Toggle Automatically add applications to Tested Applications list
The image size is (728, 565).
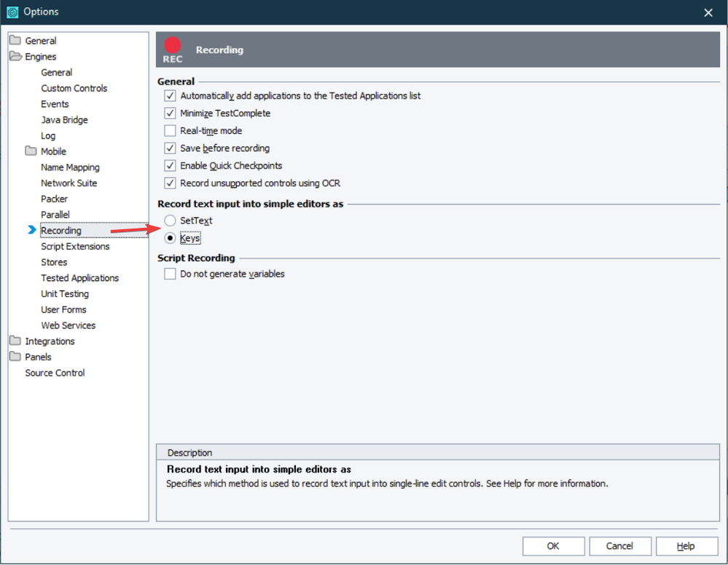pyautogui.click(x=170, y=96)
